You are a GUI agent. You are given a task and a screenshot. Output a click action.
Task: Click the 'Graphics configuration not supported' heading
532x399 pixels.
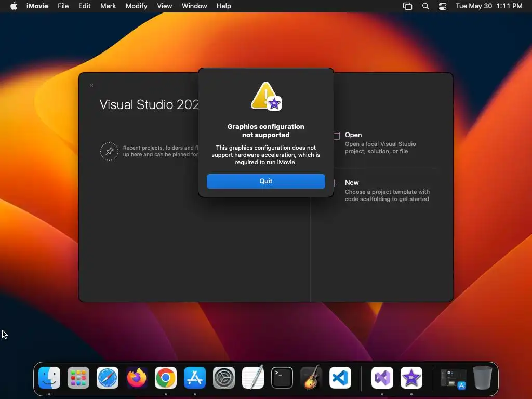tap(265, 130)
